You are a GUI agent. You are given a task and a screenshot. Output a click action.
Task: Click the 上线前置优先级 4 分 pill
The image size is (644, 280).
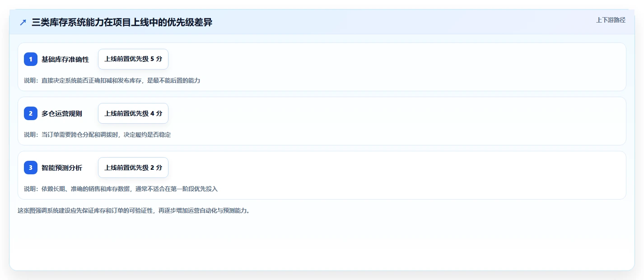(x=133, y=113)
